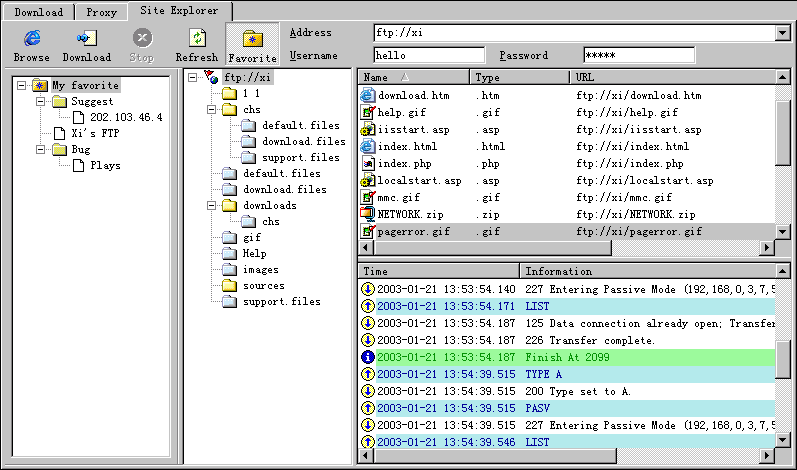Click the '200 Type set to A.' log entry
Image resolution: width=797 pixels, height=470 pixels.
coord(578,391)
